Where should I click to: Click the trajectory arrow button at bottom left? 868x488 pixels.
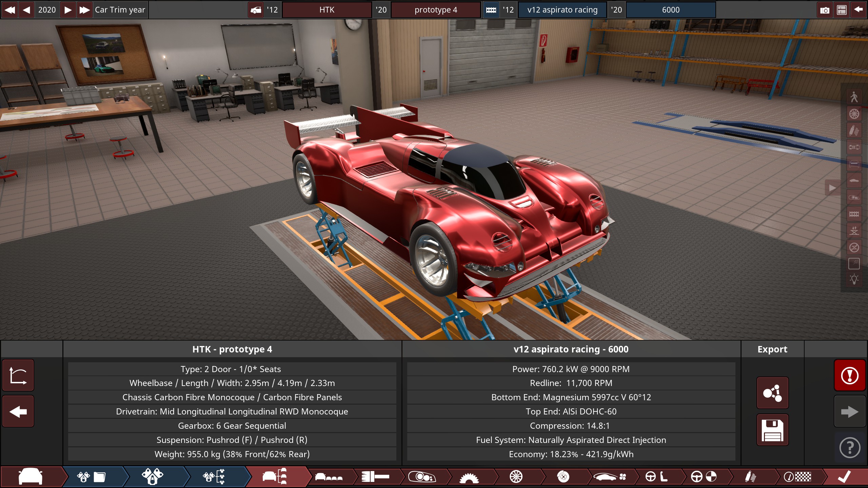tap(18, 375)
